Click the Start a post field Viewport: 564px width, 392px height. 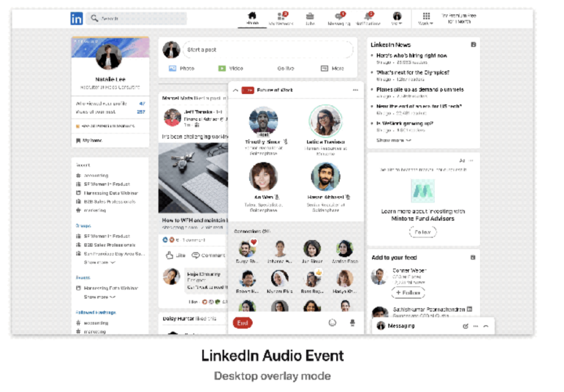click(268, 50)
